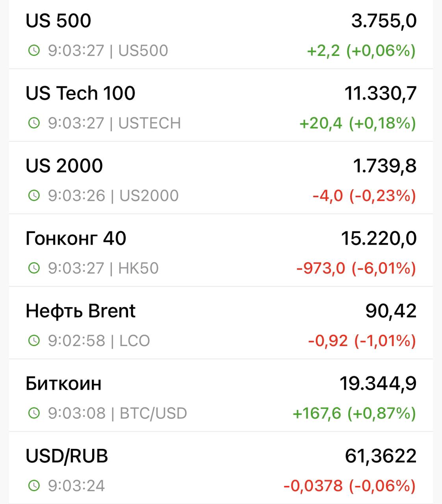Tap the clock icon next to US2000 ticker
Screen dimensions: 442x504
coord(34,195)
